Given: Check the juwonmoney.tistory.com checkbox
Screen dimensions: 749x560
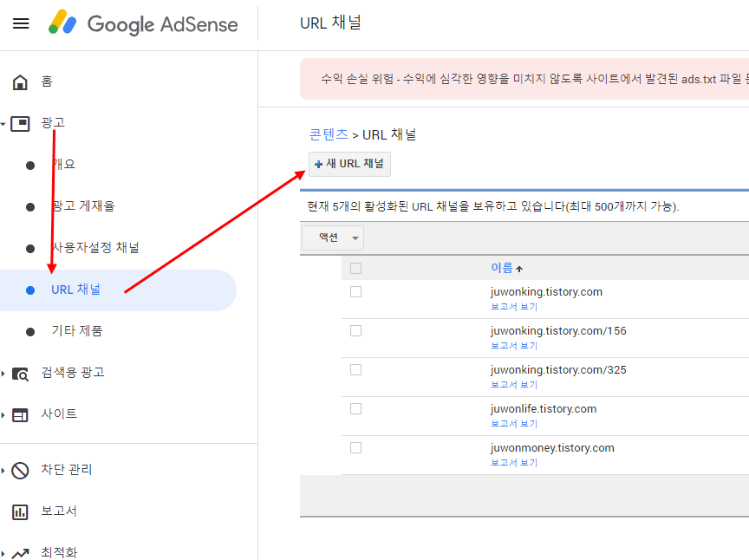Looking at the screenshot, I should pos(356,447).
